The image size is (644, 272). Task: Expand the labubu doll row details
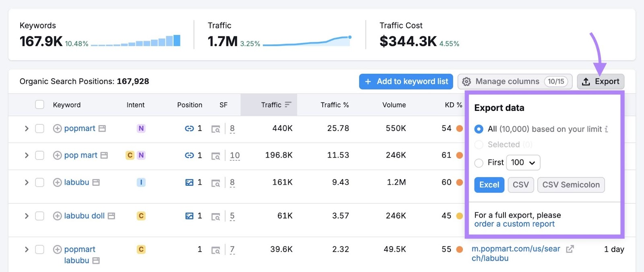pyautogui.click(x=27, y=216)
